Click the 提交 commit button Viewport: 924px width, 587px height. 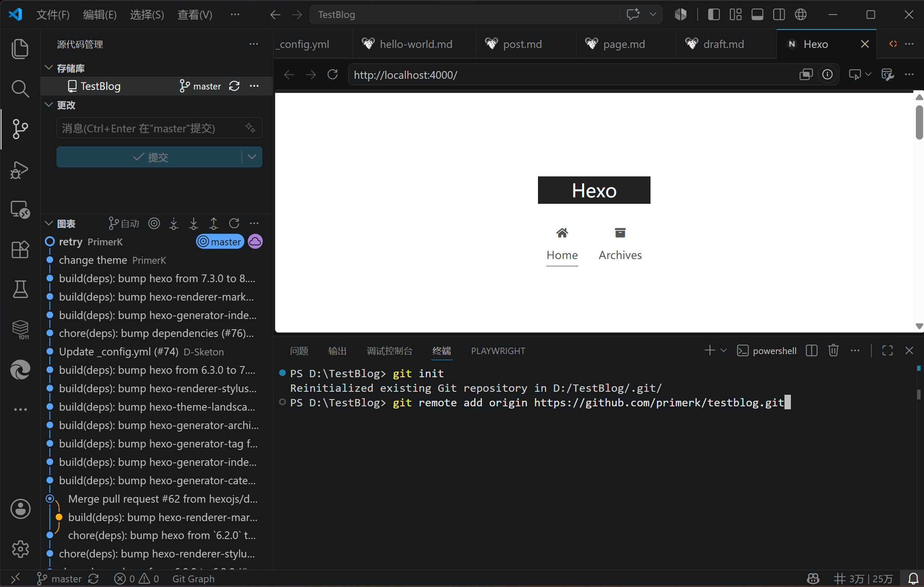(149, 157)
